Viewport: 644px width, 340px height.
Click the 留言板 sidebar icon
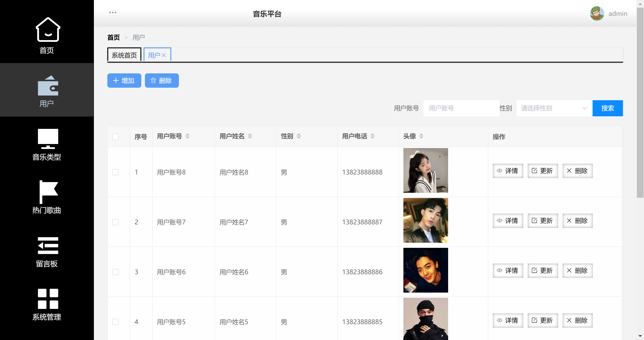point(48,245)
